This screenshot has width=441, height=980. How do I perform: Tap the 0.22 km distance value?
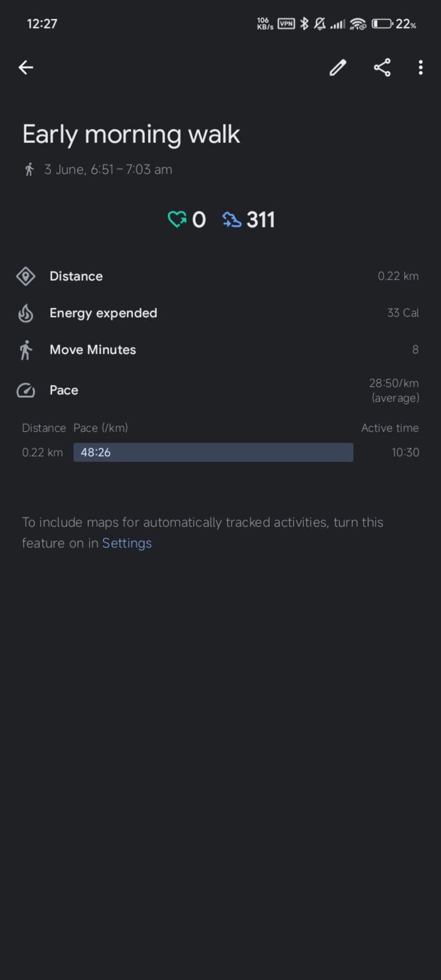point(398,276)
